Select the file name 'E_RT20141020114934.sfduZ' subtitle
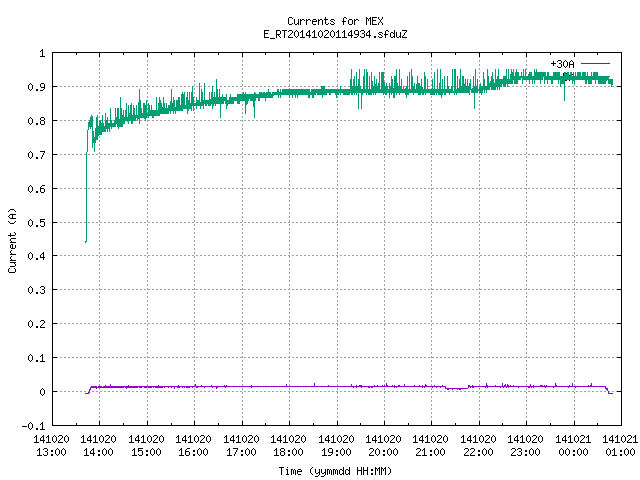 pyautogui.click(x=335, y=34)
